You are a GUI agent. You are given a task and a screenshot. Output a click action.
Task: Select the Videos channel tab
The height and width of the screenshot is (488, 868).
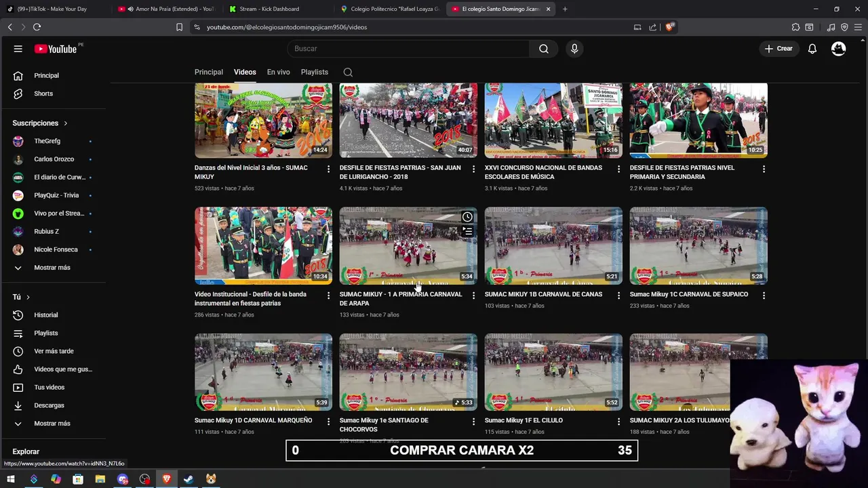(245, 72)
